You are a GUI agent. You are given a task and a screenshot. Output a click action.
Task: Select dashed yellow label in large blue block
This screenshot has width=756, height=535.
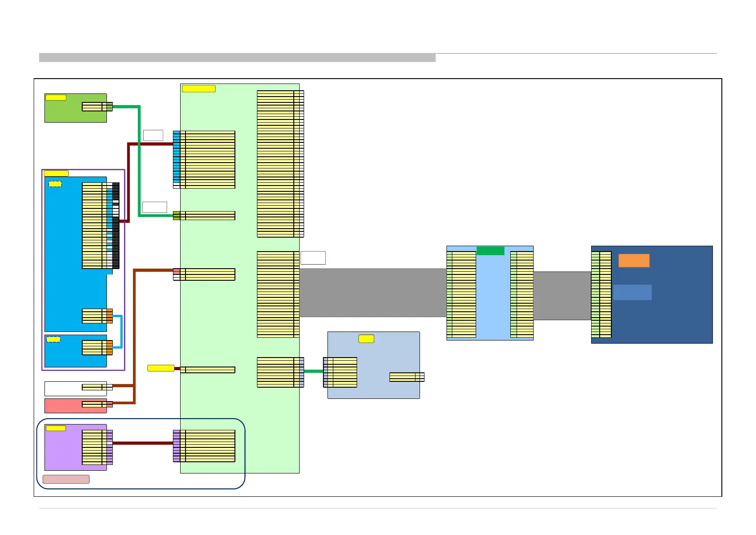pyautogui.click(x=55, y=184)
